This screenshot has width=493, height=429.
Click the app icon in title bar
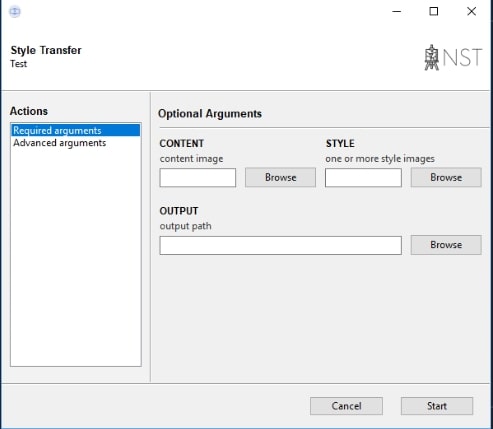pyautogui.click(x=15, y=12)
